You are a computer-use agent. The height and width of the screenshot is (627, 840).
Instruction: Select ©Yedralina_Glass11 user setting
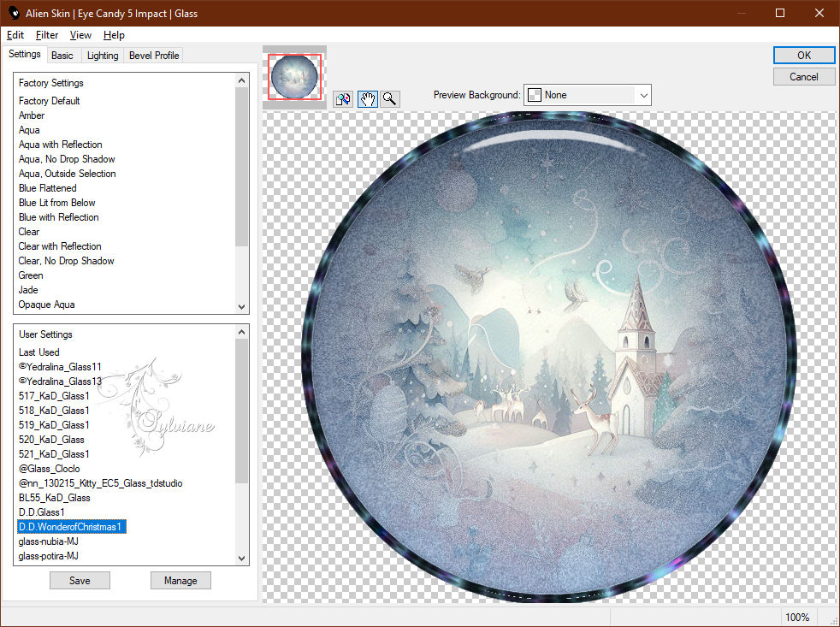pyautogui.click(x=60, y=367)
